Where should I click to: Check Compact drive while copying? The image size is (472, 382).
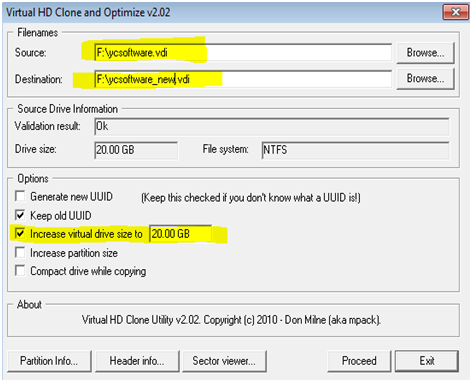20,270
